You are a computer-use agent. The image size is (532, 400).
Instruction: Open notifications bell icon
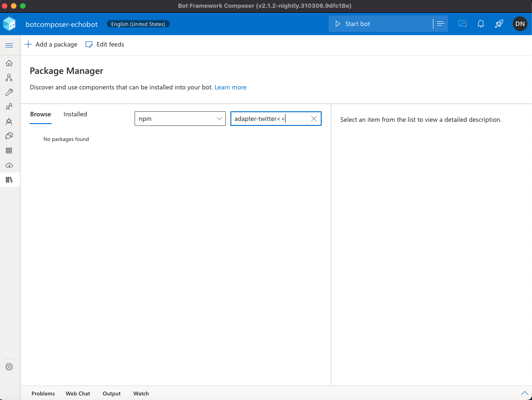point(481,24)
